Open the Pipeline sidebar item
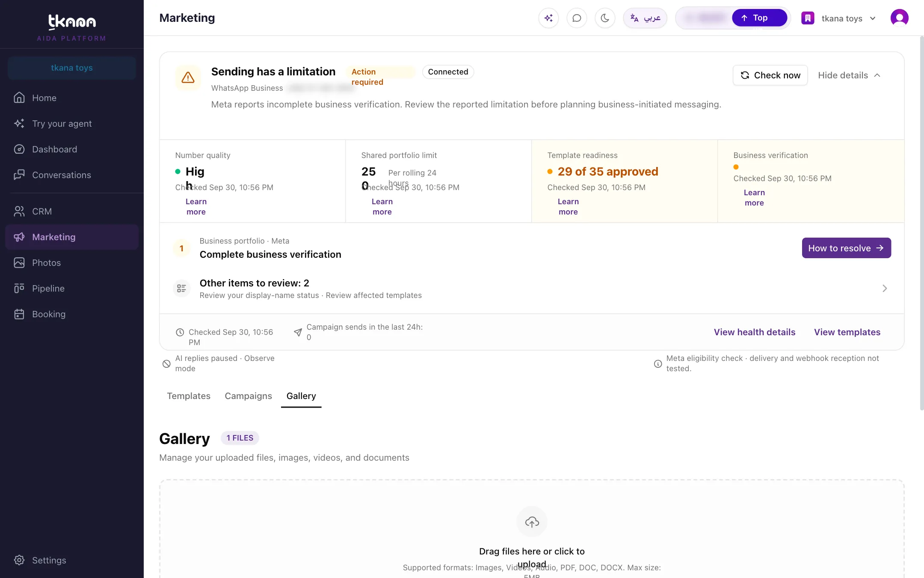The width and height of the screenshot is (924, 578). 72,288
